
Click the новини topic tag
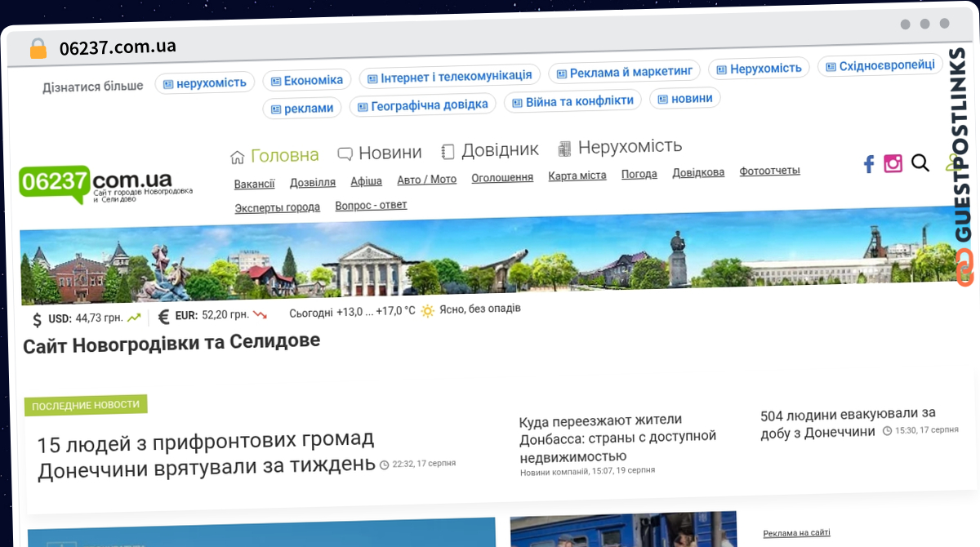pyautogui.click(x=684, y=99)
